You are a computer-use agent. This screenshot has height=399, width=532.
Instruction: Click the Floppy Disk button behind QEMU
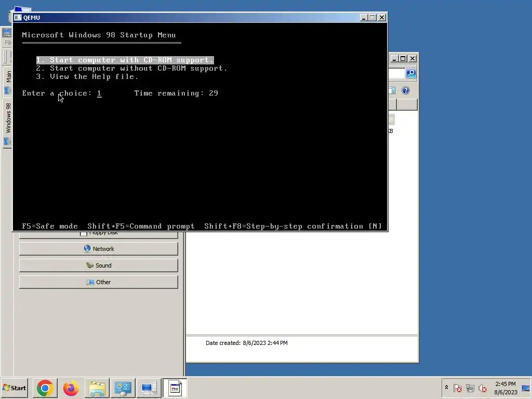point(98,234)
